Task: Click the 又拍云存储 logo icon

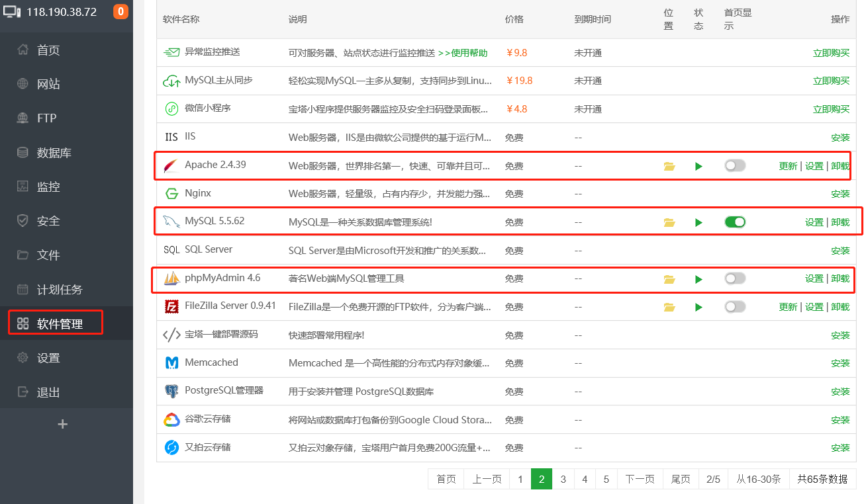Action: tap(171, 448)
